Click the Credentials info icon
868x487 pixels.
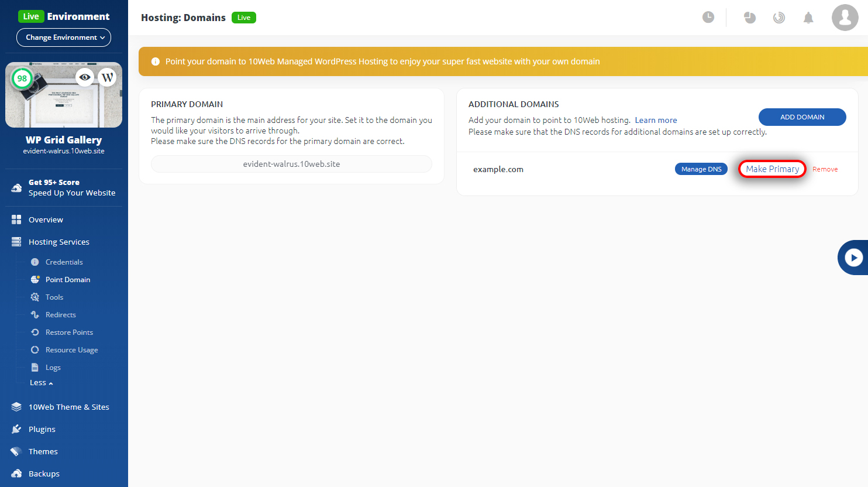(35, 262)
